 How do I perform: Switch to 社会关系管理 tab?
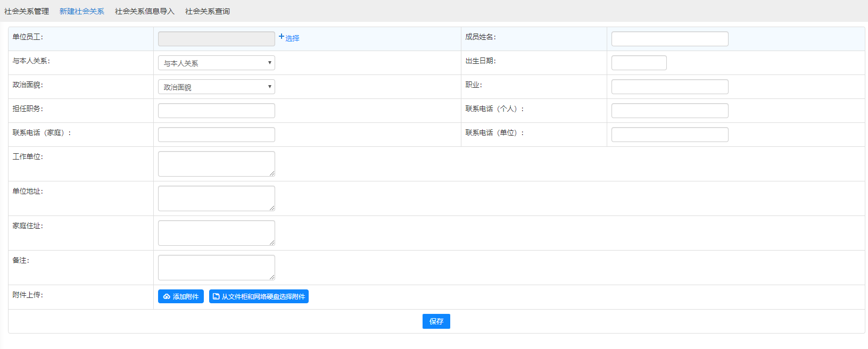(27, 11)
